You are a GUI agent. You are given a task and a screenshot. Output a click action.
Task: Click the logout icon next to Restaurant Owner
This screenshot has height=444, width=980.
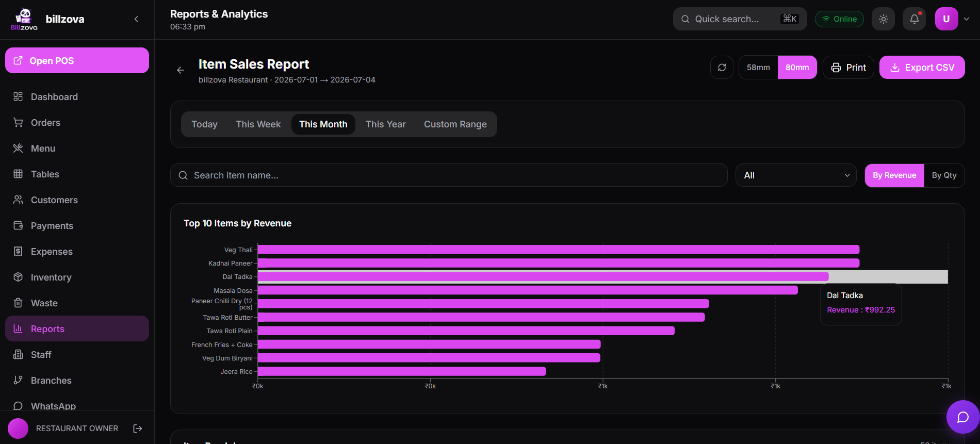[x=138, y=429]
